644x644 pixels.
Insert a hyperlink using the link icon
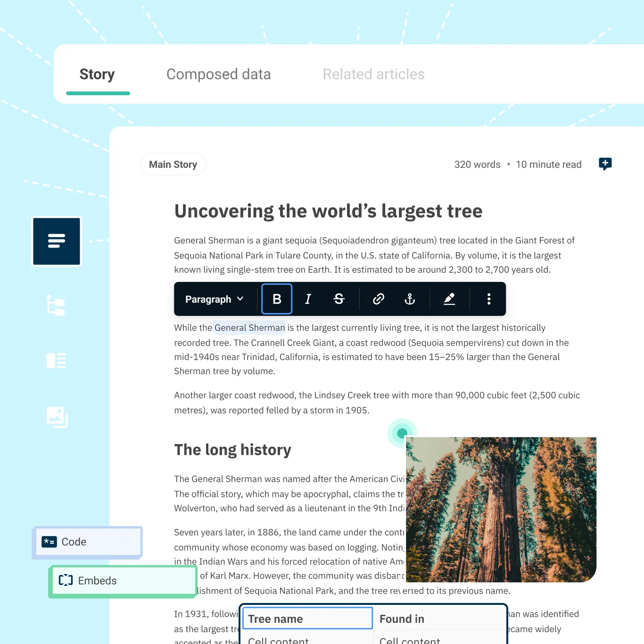(x=378, y=298)
